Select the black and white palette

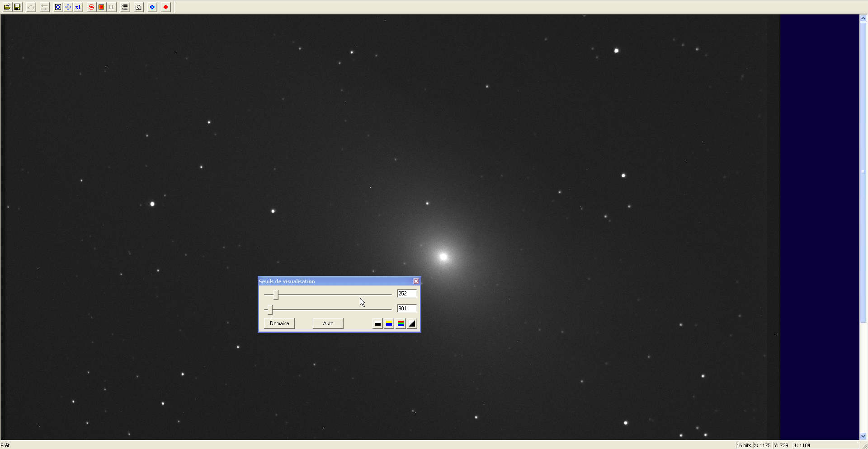click(377, 323)
